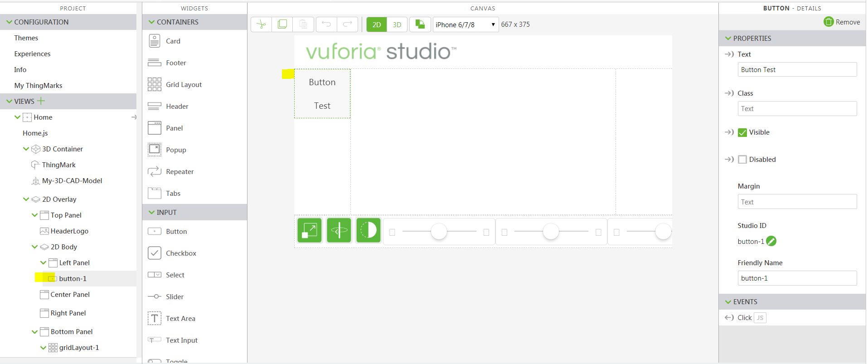Select the Tabs widget

164,194
